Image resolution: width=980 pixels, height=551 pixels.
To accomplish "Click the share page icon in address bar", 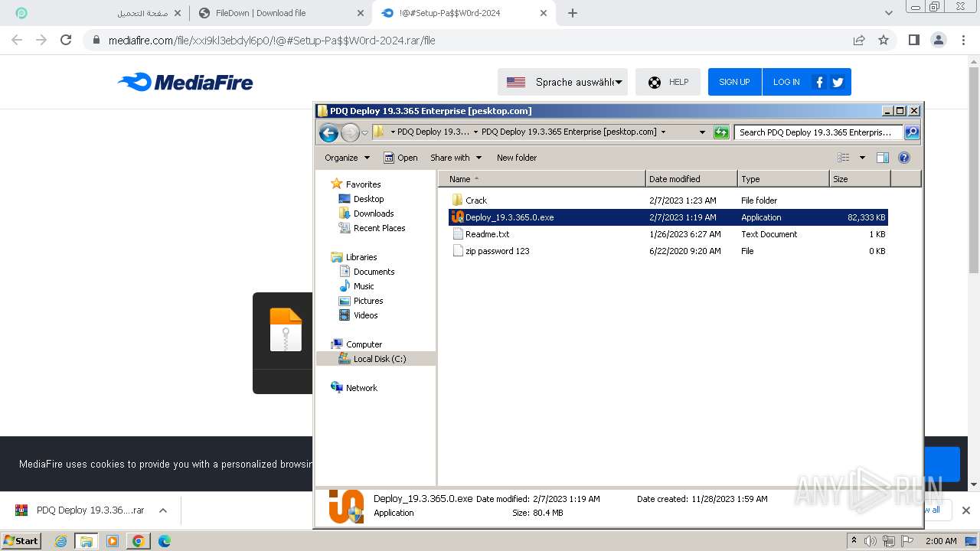I will pyautogui.click(x=859, y=40).
